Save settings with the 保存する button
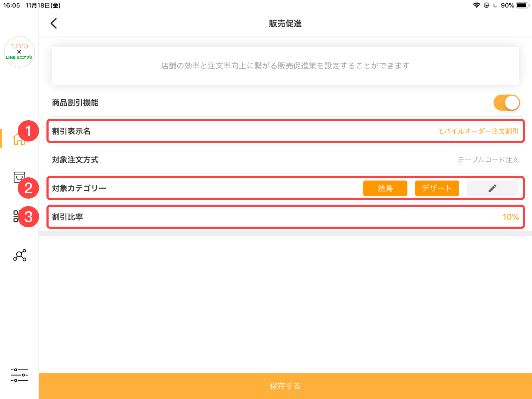The image size is (532, 399). (286, 386)
